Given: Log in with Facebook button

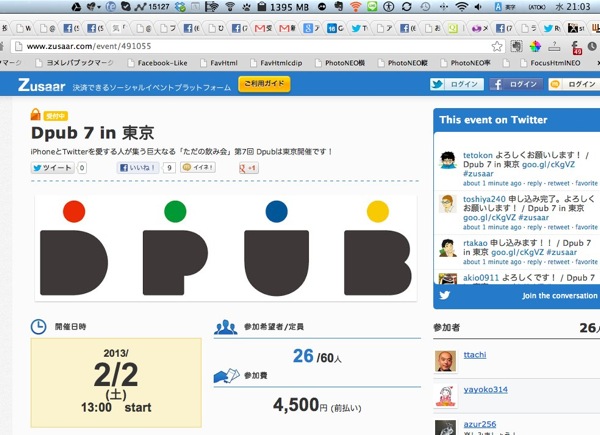Looking at the screenshot, I should 516,84.
